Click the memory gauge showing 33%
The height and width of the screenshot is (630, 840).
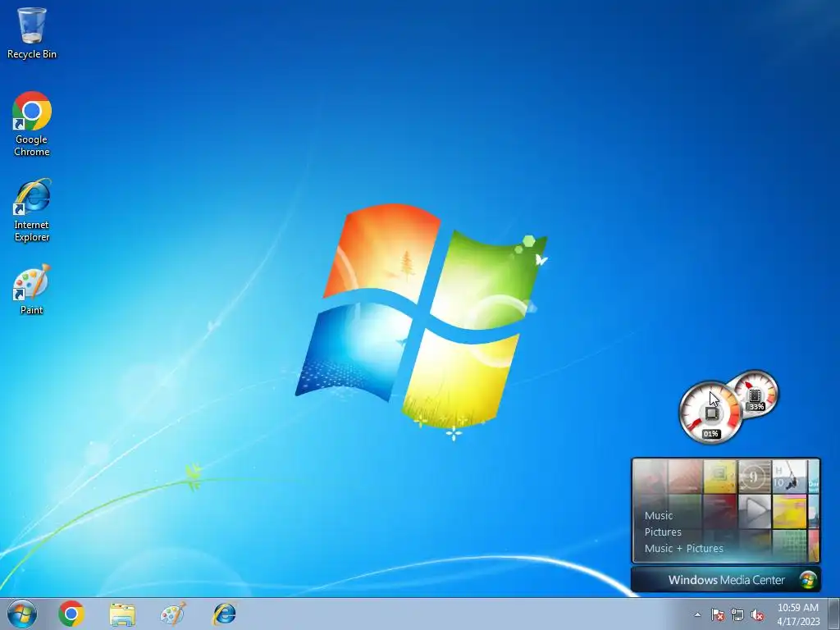pos(756,393)
